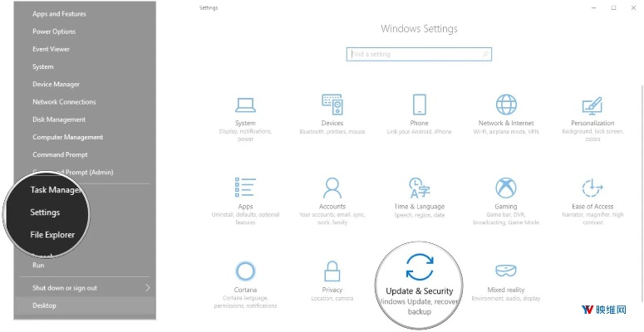Open Network & Internet globe icon

click(x=506, y=105)
